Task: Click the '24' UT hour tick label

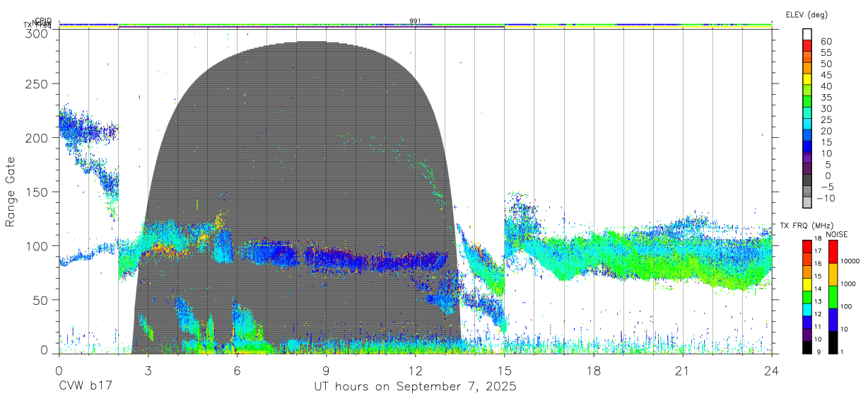Action: (772, 371)
